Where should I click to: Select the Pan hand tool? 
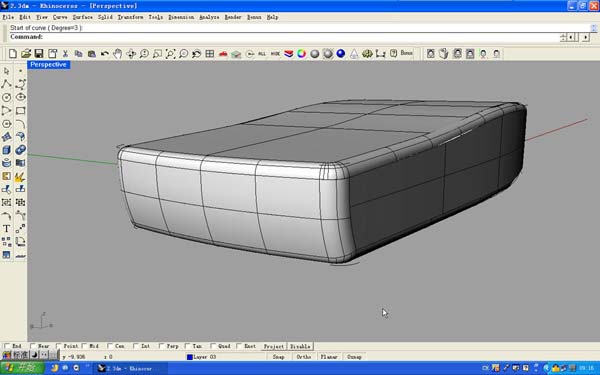(x=117, y=54)
